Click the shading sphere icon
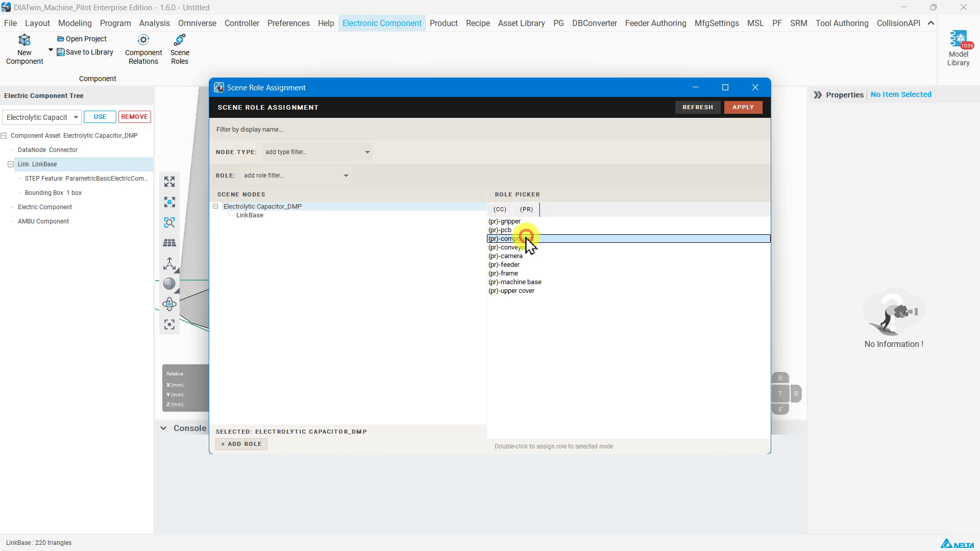 tap(169, 284)
